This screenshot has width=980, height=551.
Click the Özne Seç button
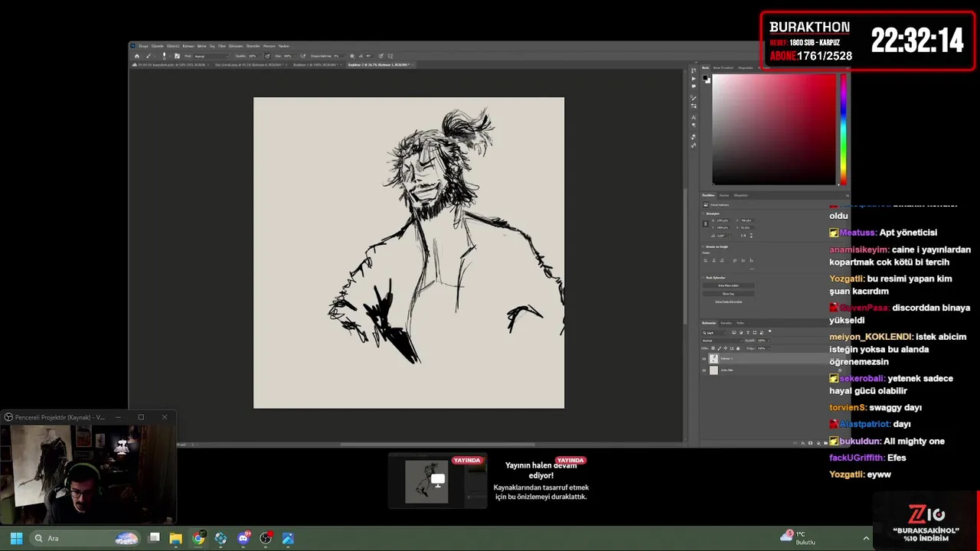(728, 294)
